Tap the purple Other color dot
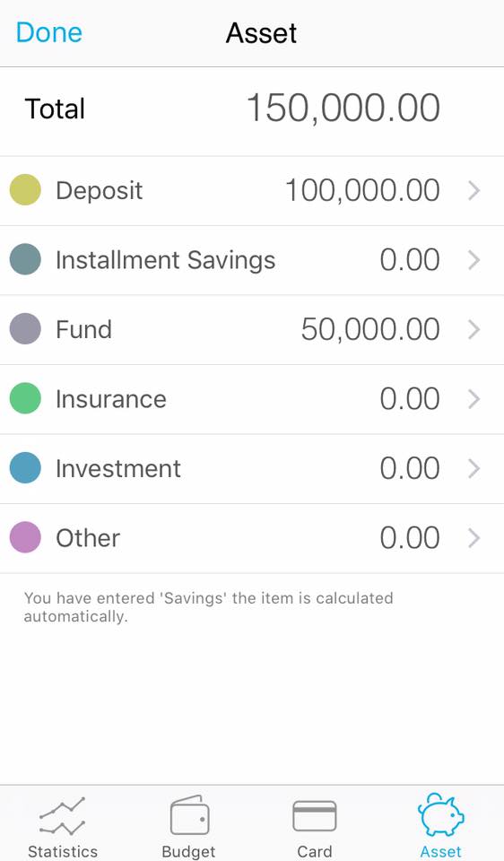 click(25, 537)
